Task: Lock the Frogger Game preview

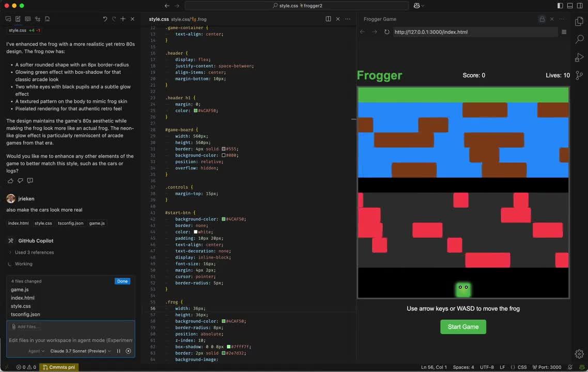Action: [541, 19]
